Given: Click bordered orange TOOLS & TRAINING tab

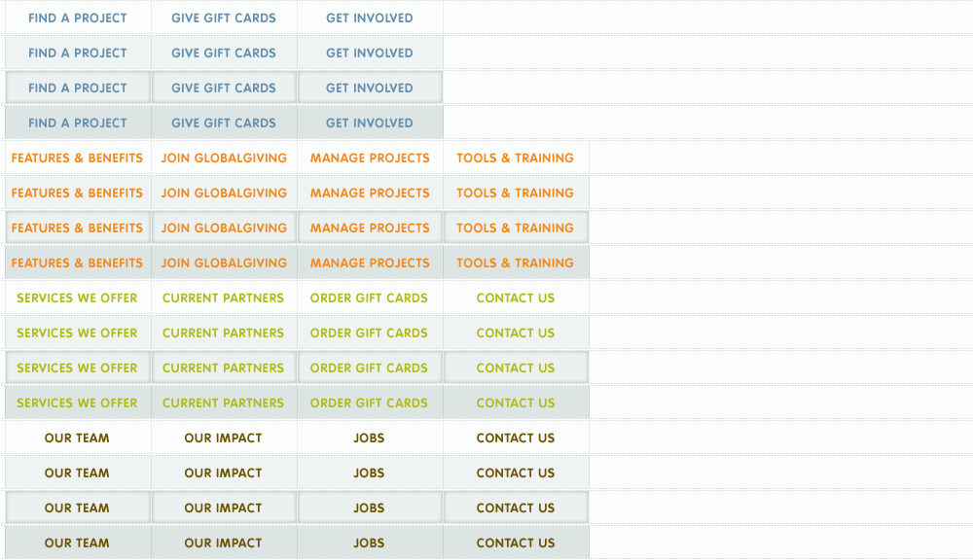Looking at the screenshot, I should point(516,227).
